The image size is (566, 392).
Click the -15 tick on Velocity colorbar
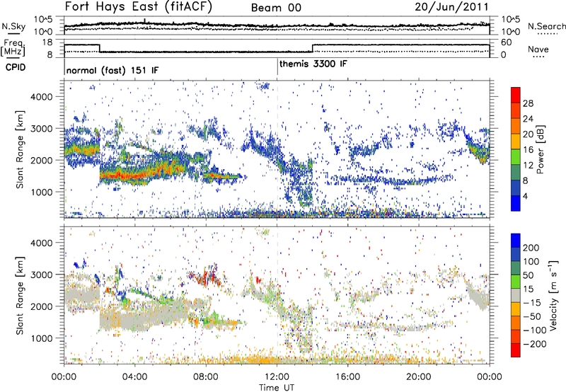click(532, 302)
